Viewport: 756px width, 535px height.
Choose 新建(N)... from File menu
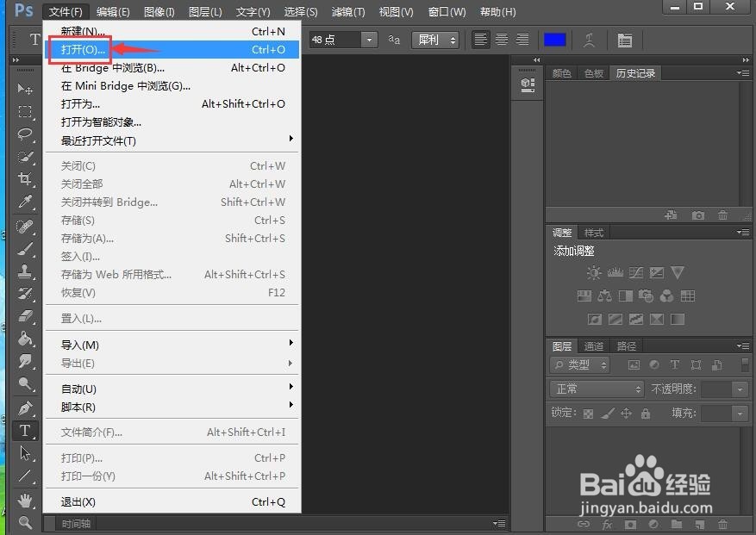coord(172,31)
